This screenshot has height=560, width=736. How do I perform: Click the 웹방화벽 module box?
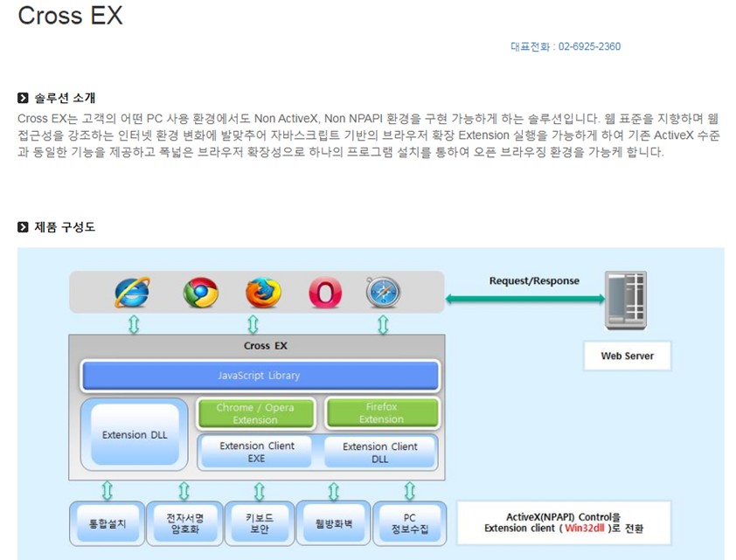(x=333, y=523)
